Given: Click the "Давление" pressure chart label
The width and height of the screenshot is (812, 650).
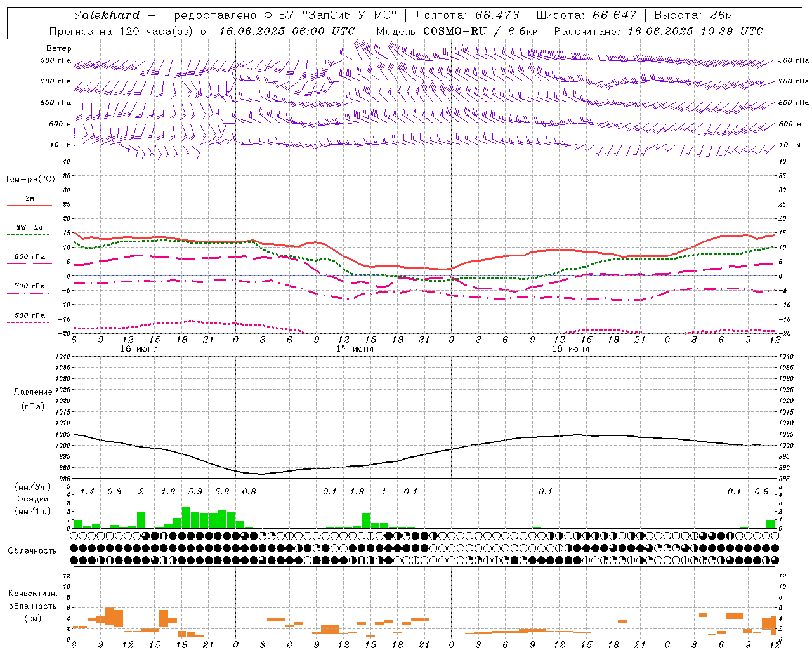Looking at the screenshot, I should pos(33,392).
